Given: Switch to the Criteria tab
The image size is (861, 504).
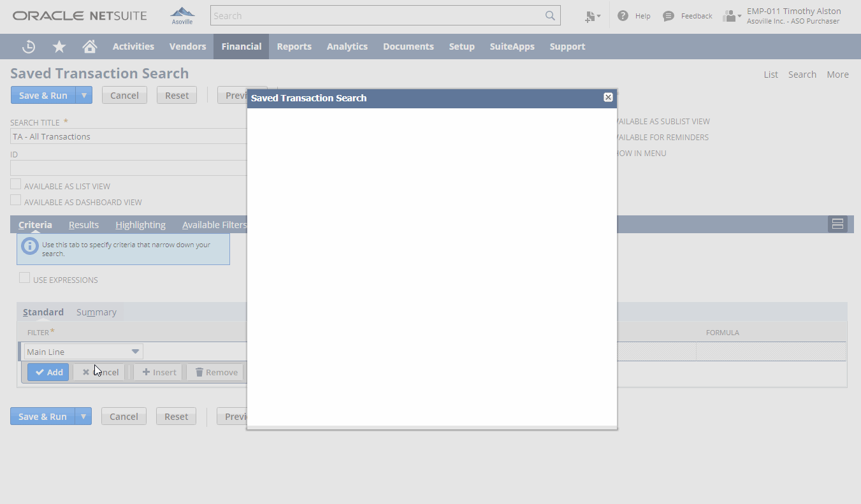Looking at the screenshot, I should pos(35,225).
